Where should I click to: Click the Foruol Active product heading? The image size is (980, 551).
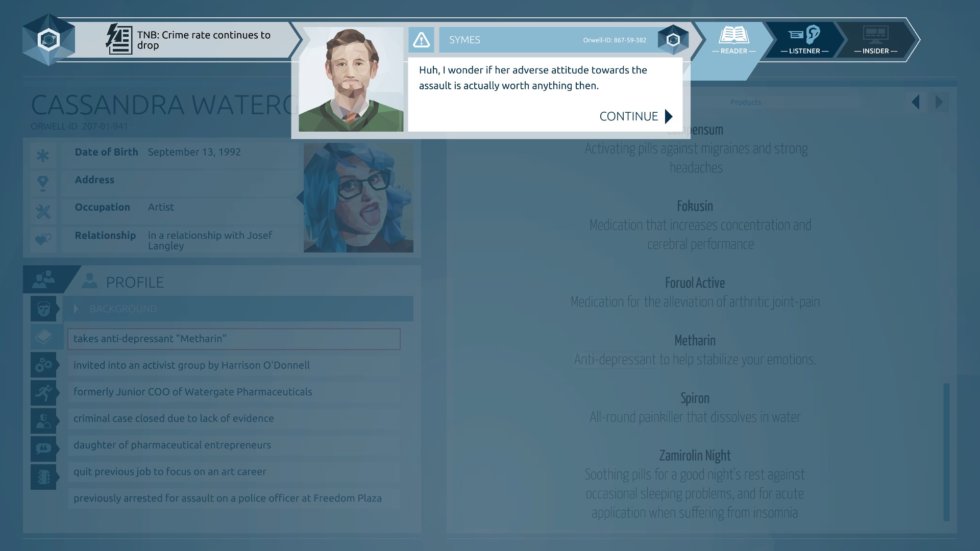pyautogui.click(x=695, y=283)
